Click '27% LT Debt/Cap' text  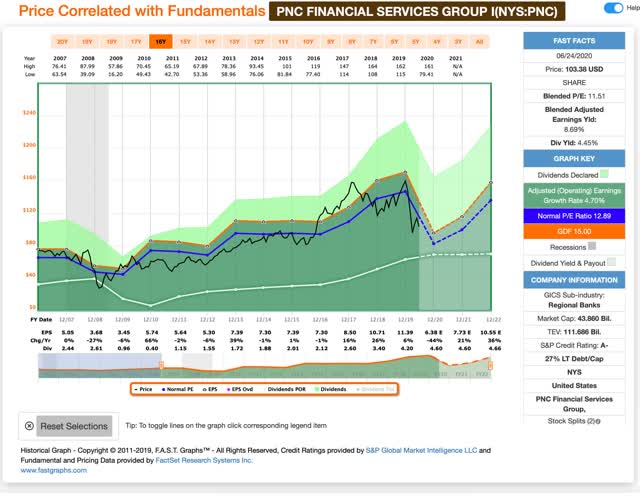(574, 359)
